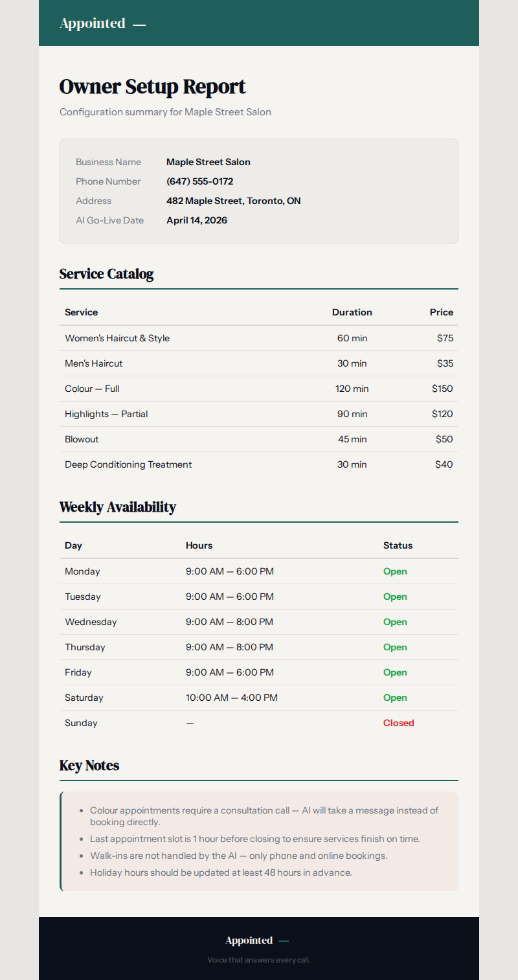Image resolution: width=518 pixels, height=980 pixels.
Task: Select the $150 price cell
Action: 442,389
